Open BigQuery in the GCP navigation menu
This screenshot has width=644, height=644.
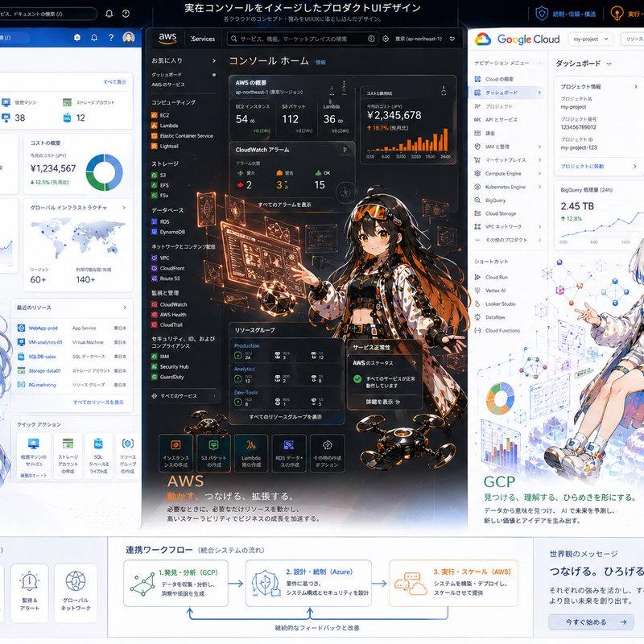495,200
